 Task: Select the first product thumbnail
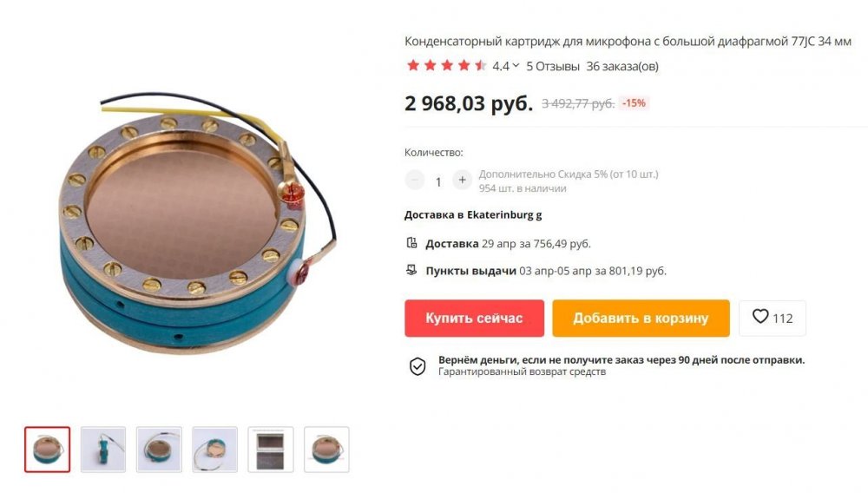pos(48,450)
